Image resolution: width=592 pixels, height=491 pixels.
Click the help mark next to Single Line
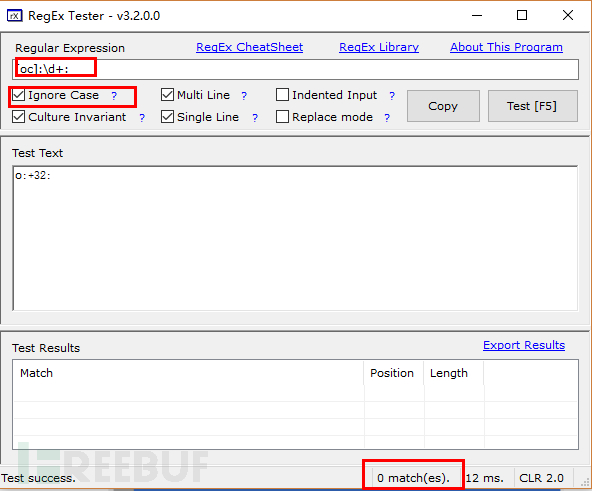[255, 118]
